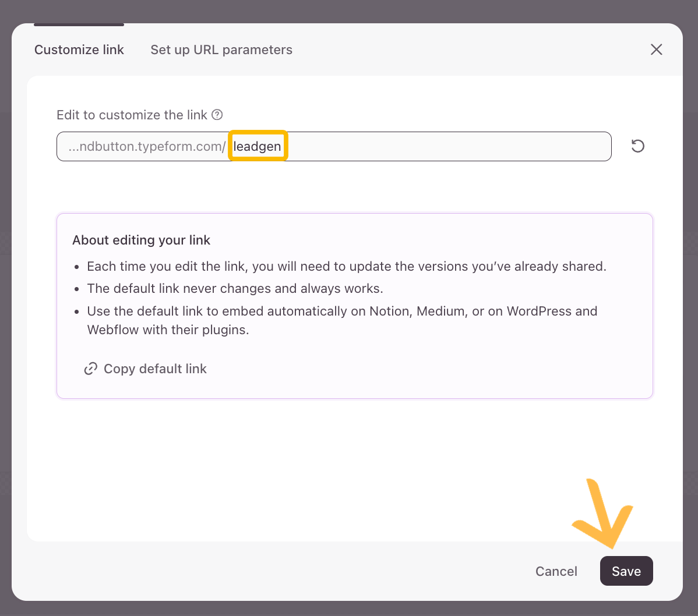Click "The default link never changes" bullet
The height and width of the screenshot is (616, 698).
tap(235, 288)
